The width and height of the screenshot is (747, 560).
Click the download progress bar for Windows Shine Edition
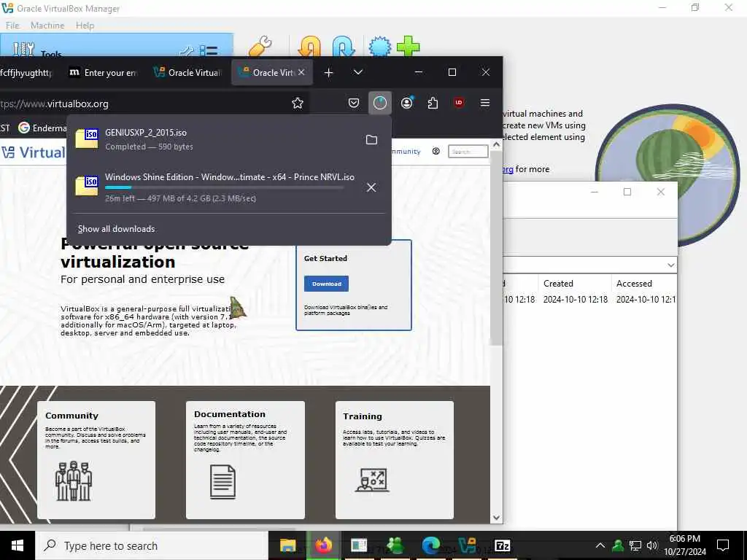pos(224,187)
